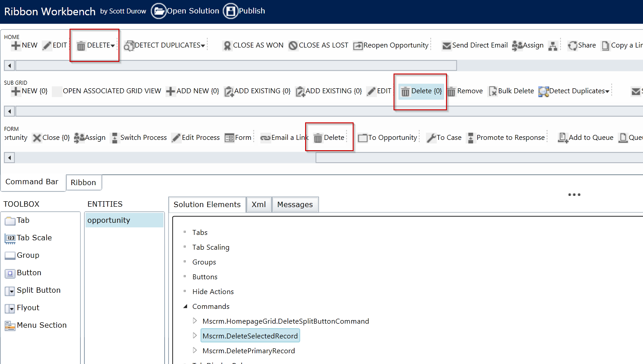Click Promote to Response icon
The width and height of the screenshot is (643, 364).
click(471, 138)
